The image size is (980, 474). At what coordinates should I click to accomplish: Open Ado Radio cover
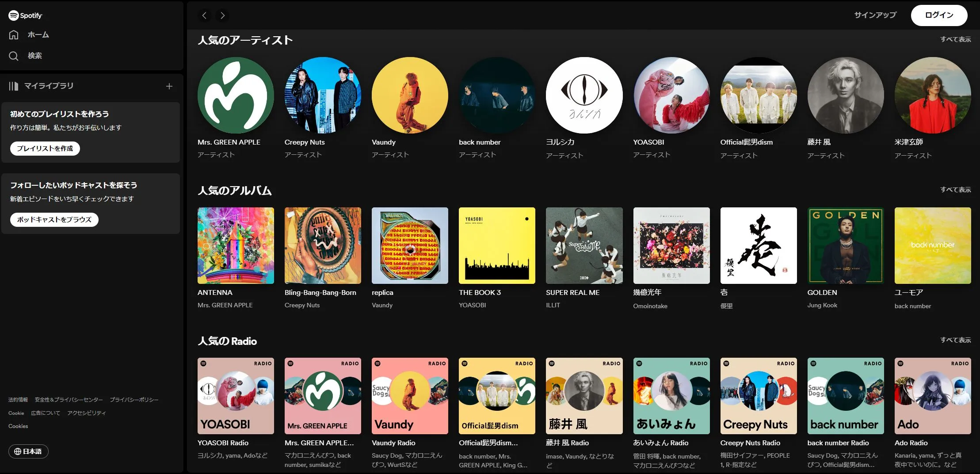933,396
